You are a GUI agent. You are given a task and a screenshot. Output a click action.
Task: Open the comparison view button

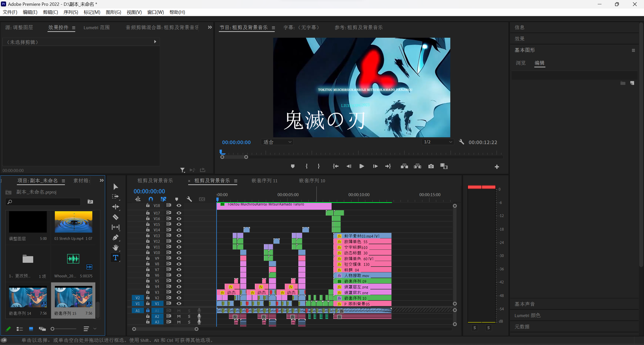point(444,166)
